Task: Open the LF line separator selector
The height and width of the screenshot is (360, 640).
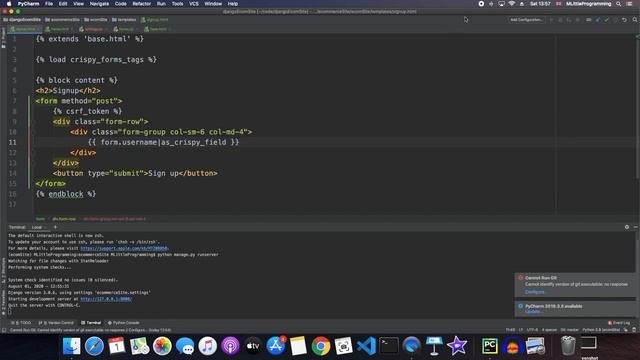Action: [x=521, y=330]
